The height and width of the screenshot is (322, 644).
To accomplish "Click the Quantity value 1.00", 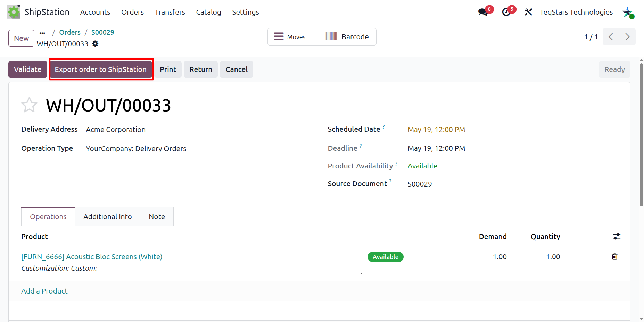I will (553, 257).
